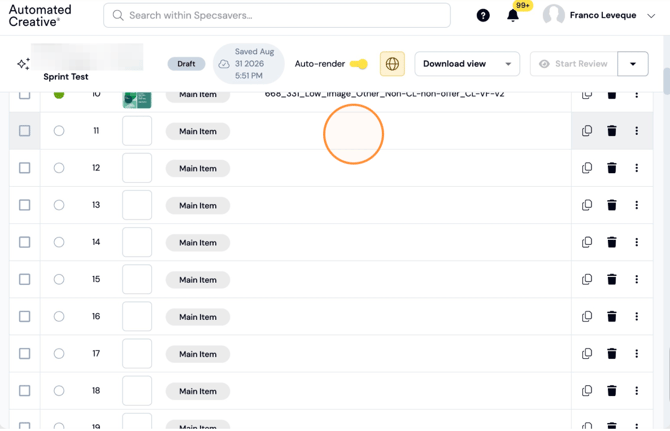Open the empty thumbnail of row 15
The height and width of the screenshot is (431, 670).
tap(137, 279)
